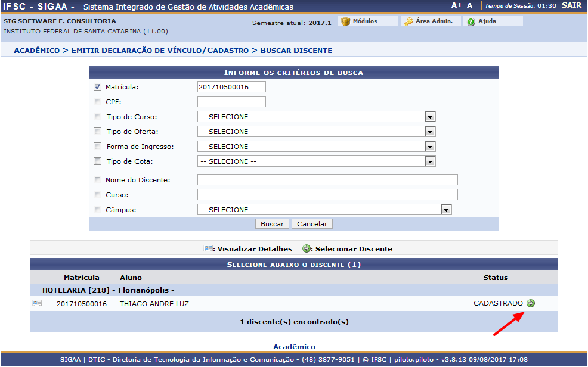
Task: Tick the Nome do Discente checkbox
Action: point(98,180)
